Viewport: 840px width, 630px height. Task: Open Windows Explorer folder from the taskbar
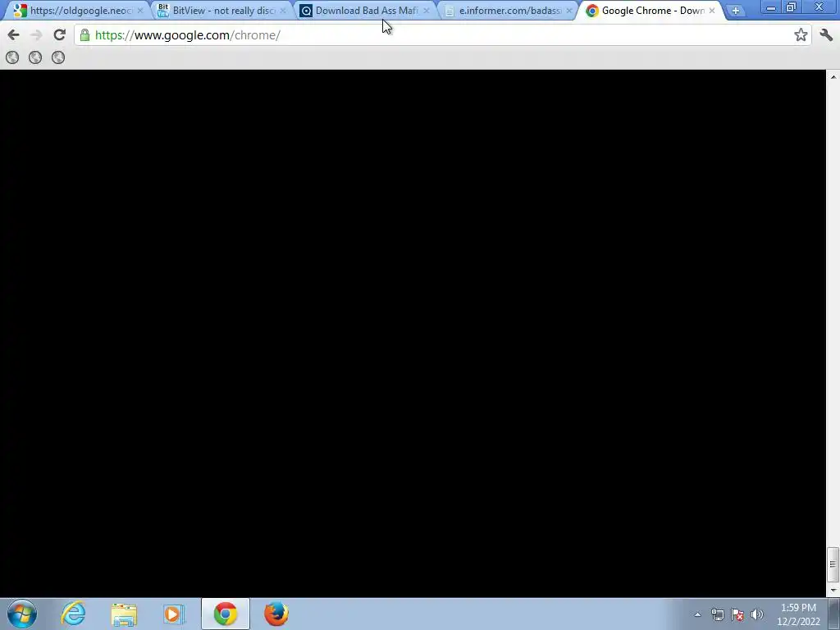tap(124, 614)
